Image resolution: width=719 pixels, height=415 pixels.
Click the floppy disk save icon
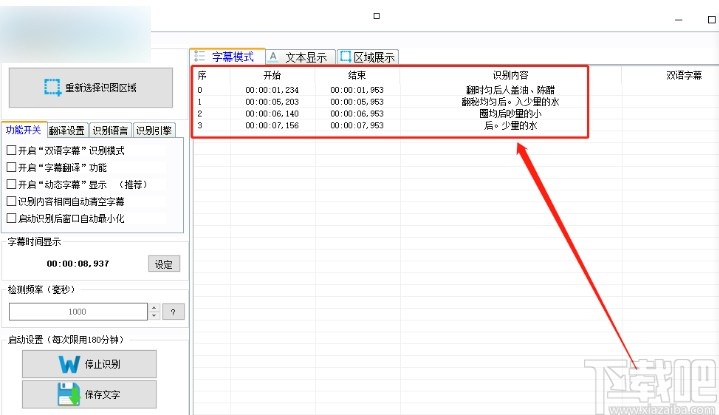pyautogui.click(x=69, y=394)
